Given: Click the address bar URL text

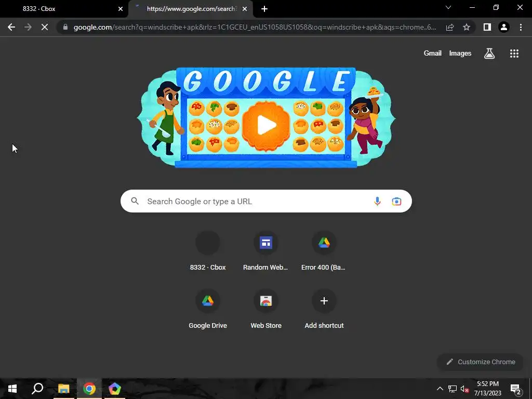Looking at the screenshot, I should click(255, 27).
